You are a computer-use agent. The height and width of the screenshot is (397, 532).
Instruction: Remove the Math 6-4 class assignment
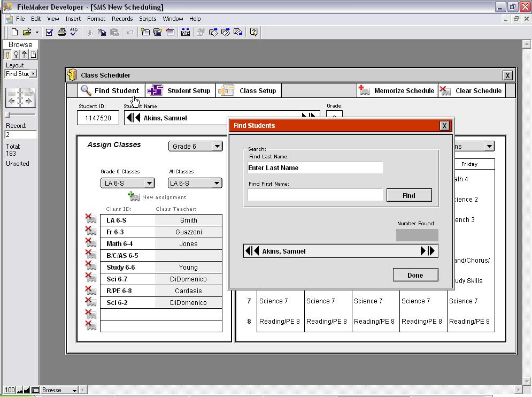(x=90, y=242)
